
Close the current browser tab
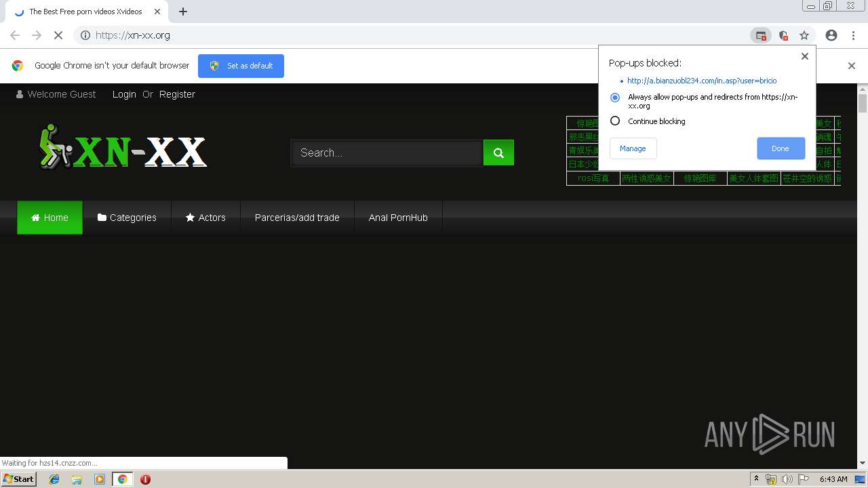(x=157, y=12)
